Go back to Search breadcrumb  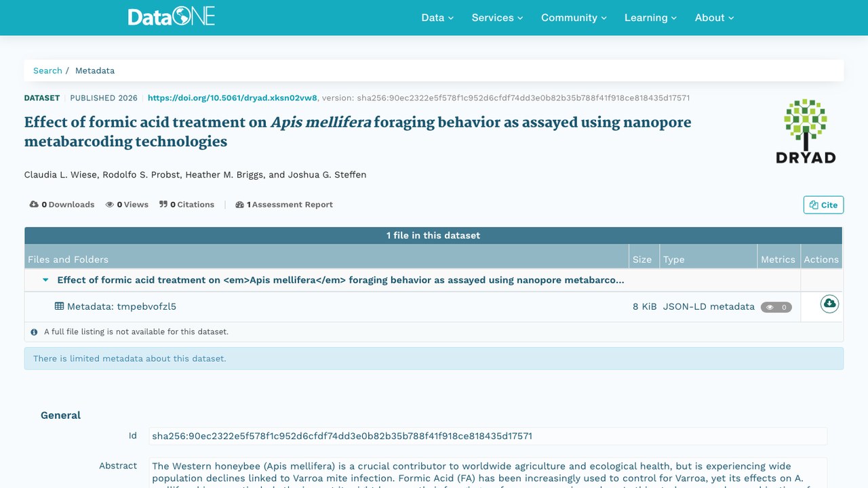pyautogui.click(x=47, y=70)
